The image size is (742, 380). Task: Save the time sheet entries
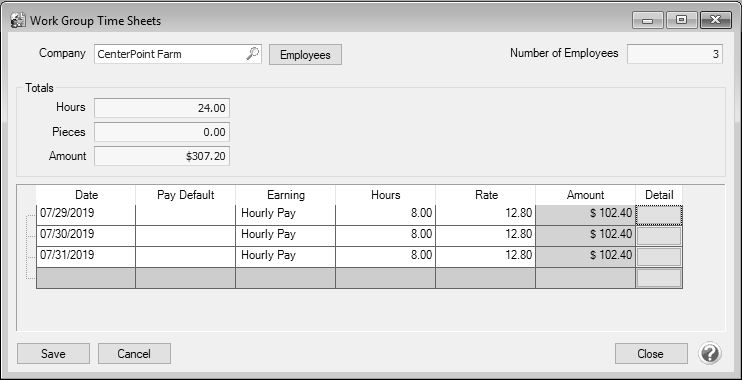click(53, 353)
